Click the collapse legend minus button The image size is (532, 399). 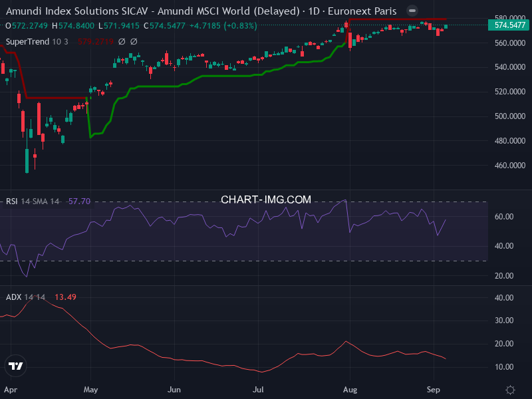coord(412,11)
